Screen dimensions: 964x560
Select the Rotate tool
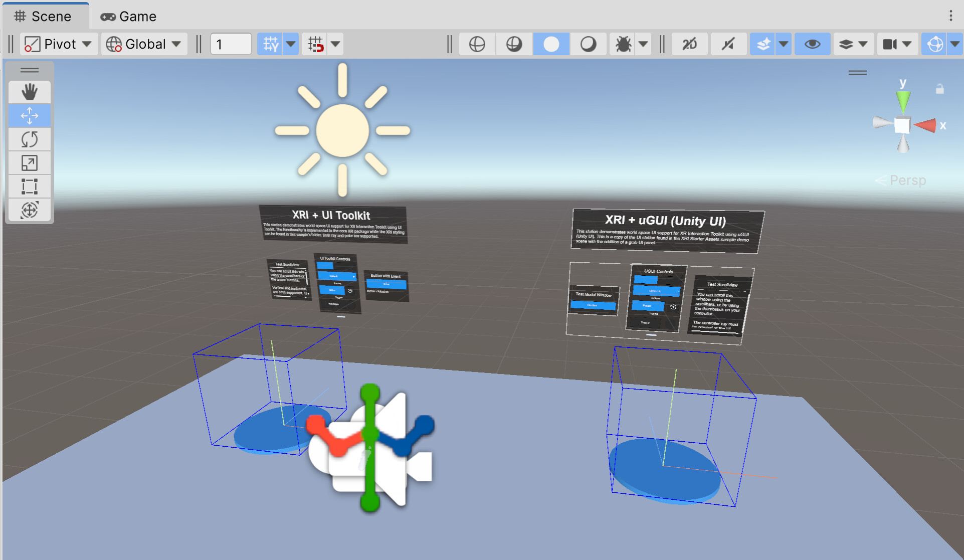pos(30,139)
